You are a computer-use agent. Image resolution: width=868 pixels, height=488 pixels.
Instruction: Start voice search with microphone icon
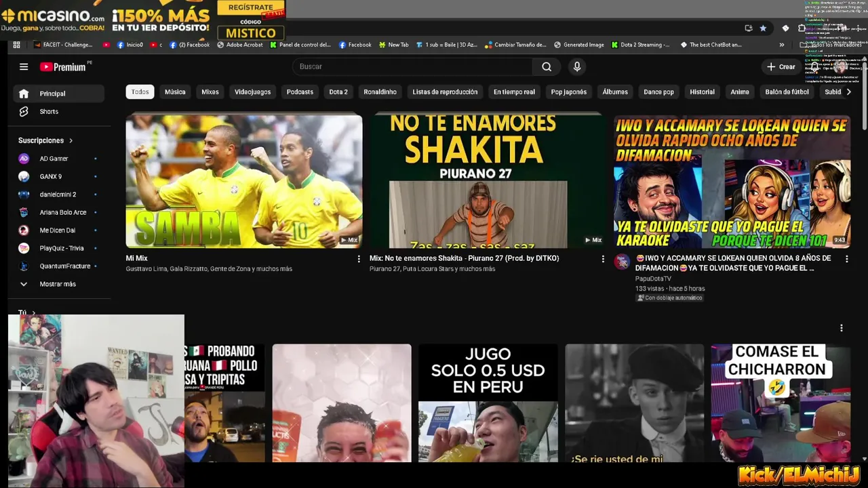pos(577,66)
